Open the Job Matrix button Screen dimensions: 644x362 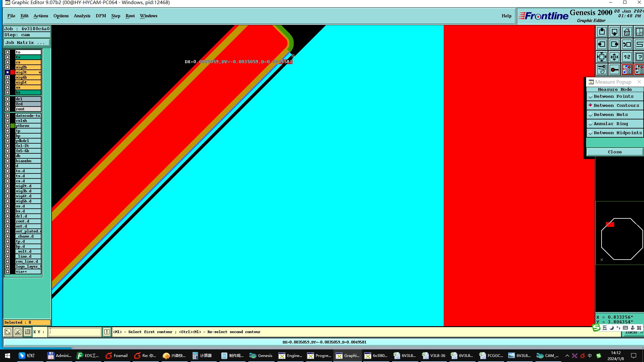pos(27,43)
